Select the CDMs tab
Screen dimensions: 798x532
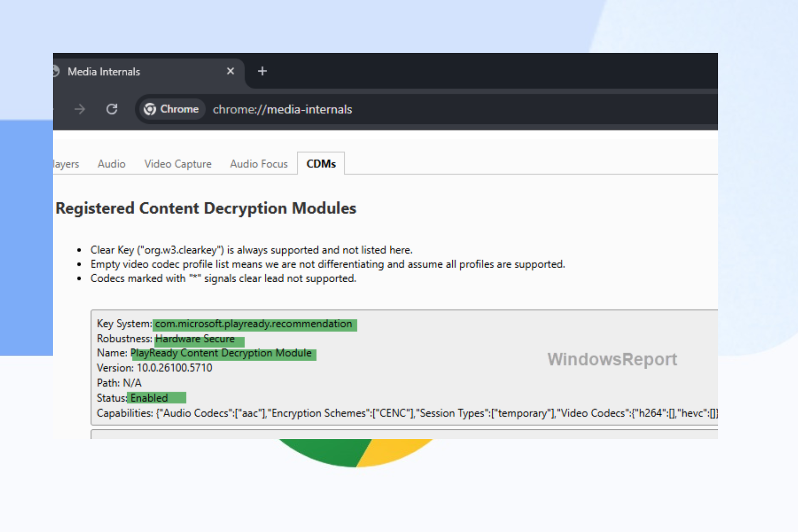click(321, 164)
